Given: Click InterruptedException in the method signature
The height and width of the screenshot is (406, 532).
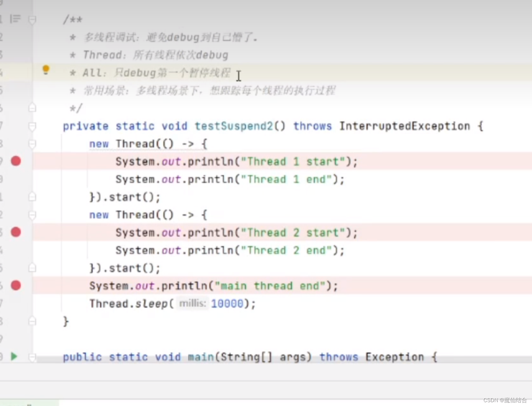Looking at the screenshot, I should 405,126.
